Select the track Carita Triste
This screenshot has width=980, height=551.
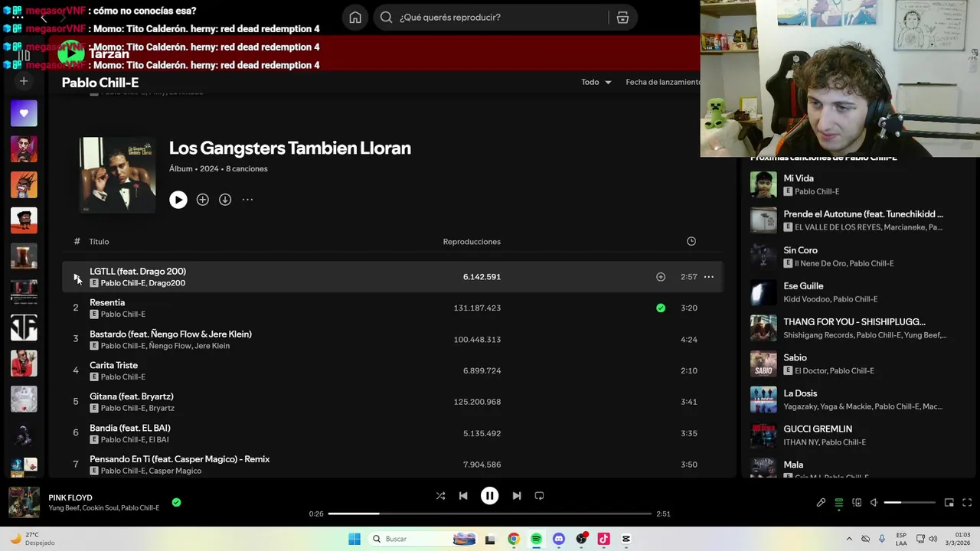[392, 370]
